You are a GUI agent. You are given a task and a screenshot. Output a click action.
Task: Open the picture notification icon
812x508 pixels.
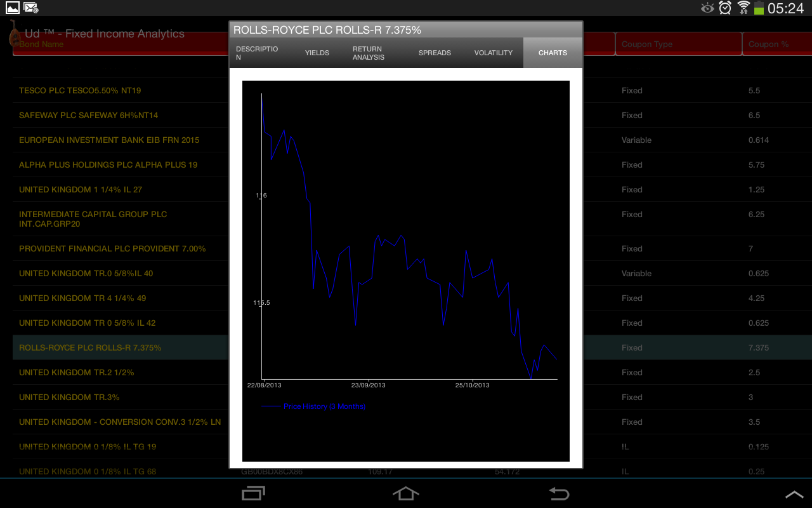[12, 8]
